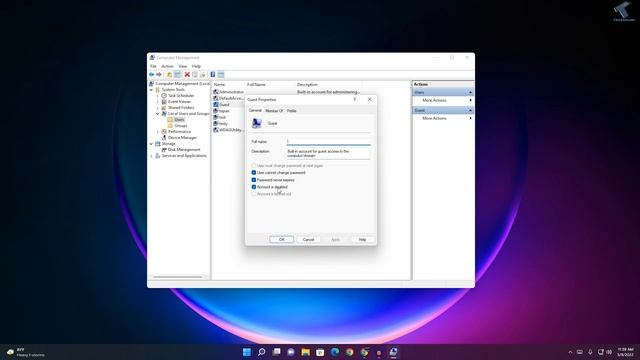
Task: Select the General tab
Action: click(255, 110)
